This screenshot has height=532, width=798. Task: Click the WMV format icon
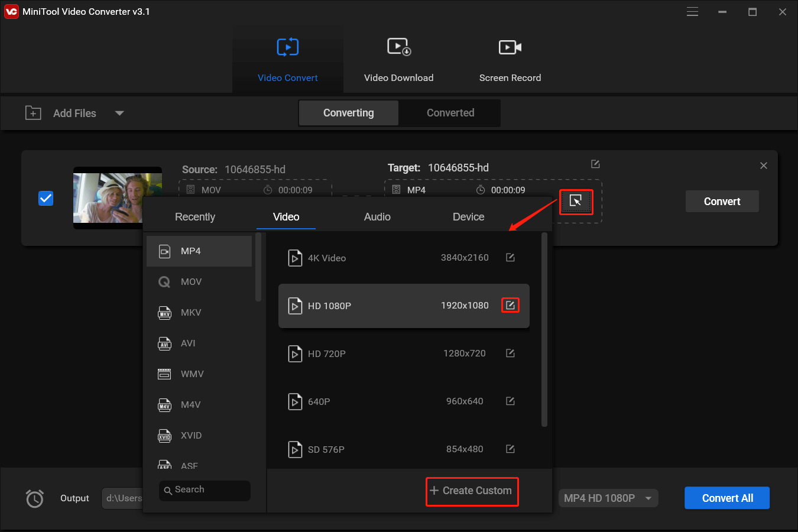tap(164, 374)
